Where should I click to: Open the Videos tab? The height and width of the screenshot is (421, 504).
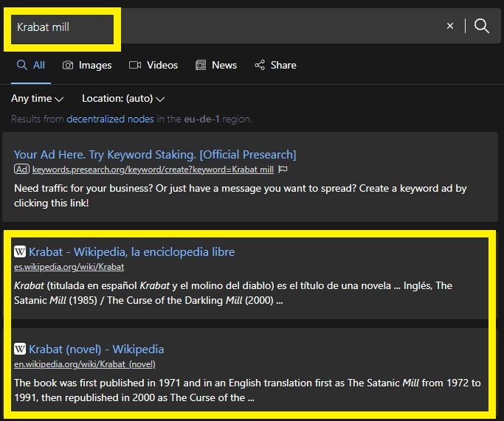[153, 65]
